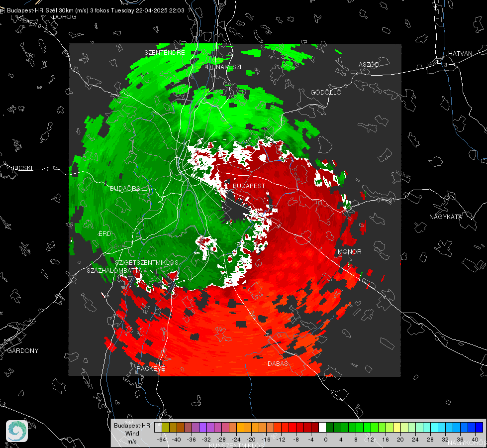The height and width of the screenshot is (448, 487).
Task: Click the Budapest-HR Wind m/s legend caption
Action: point(132,433)
